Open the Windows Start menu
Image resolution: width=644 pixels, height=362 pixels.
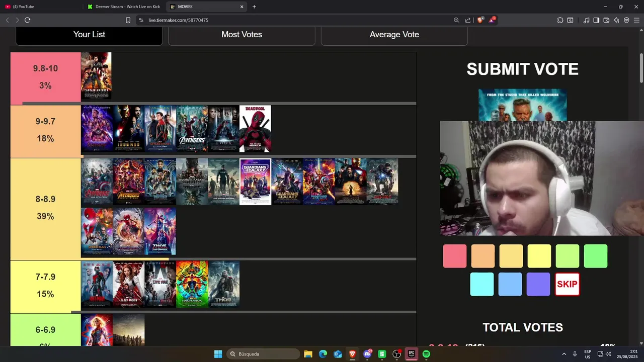(x=218, y=354)
